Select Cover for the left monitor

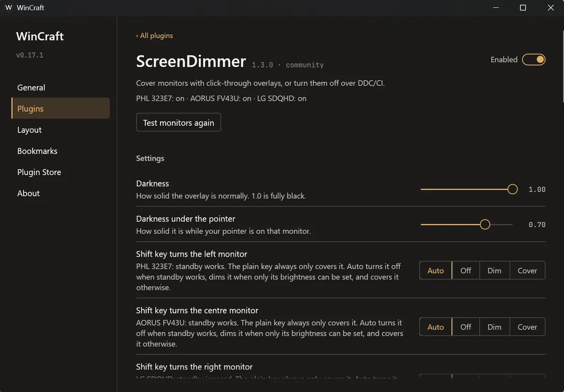click(527, 270)
